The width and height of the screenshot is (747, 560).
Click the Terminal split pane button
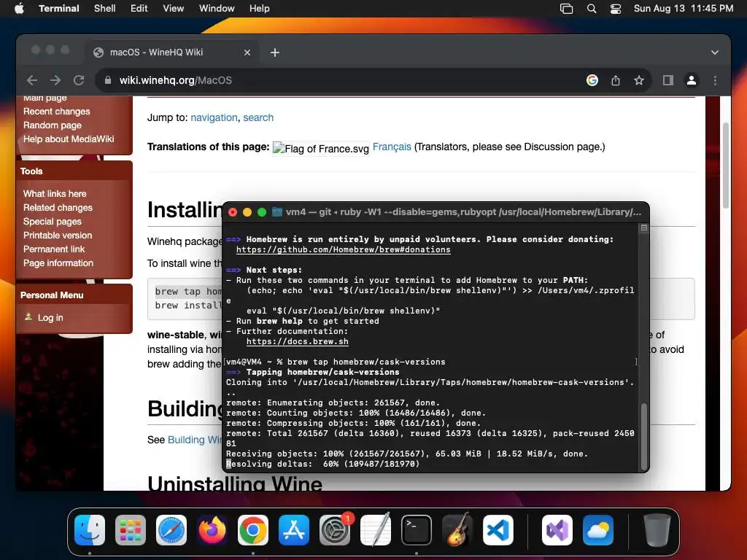click(x=644, y=228)
